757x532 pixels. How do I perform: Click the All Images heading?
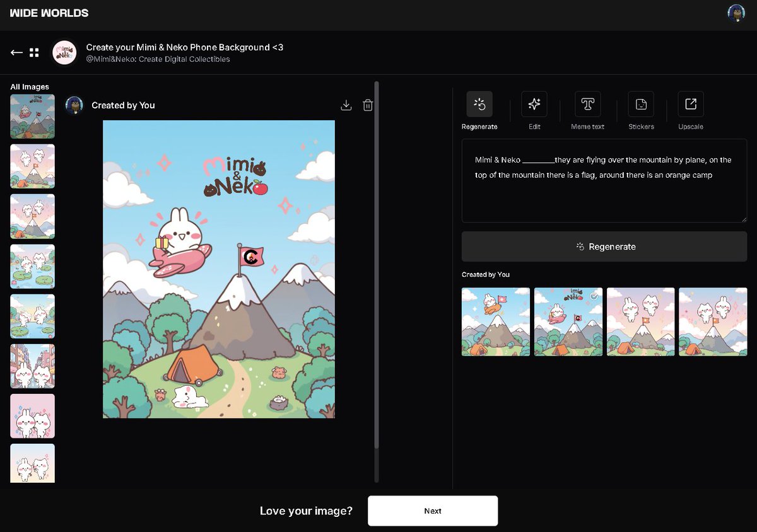(x=30, y=86)
